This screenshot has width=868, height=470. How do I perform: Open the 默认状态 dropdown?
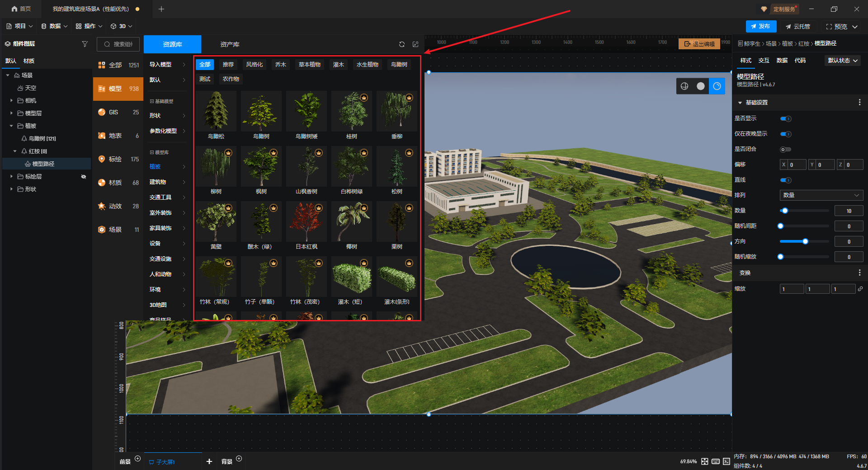[x=843, y=61]
